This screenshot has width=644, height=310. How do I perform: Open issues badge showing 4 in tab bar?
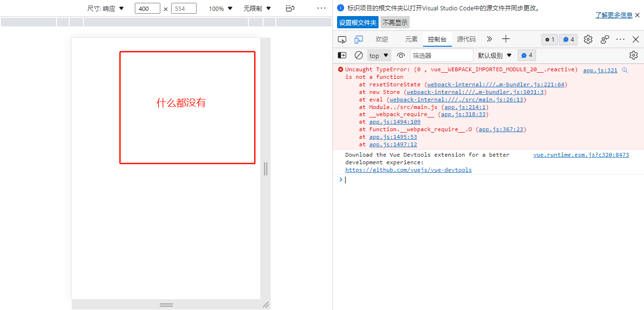[569, 40]
